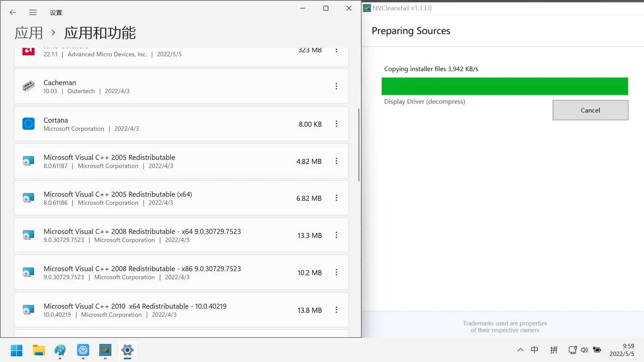Click the Cacheman app name

click(60, 83)
